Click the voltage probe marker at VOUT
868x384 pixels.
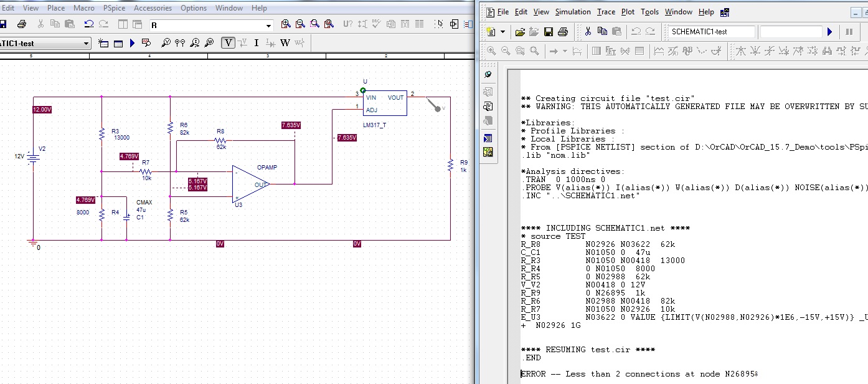click(436, 106)
